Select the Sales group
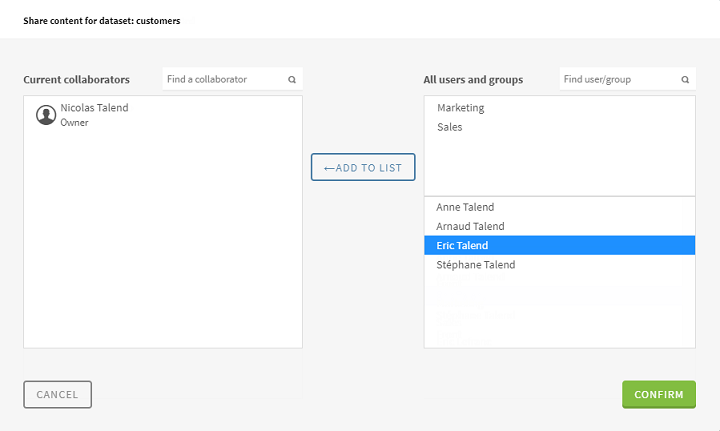This screenshot has height=431, width=720. [450, 127]
